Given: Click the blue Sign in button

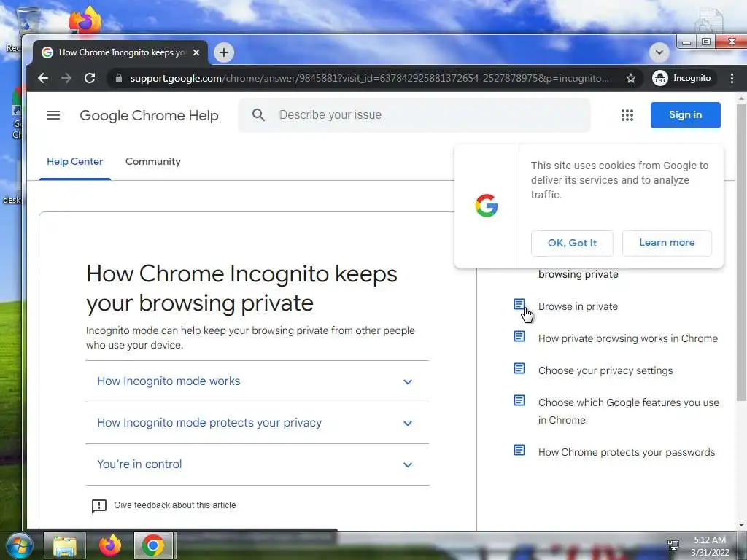Looking at the screenshot, I should [685, 114].
